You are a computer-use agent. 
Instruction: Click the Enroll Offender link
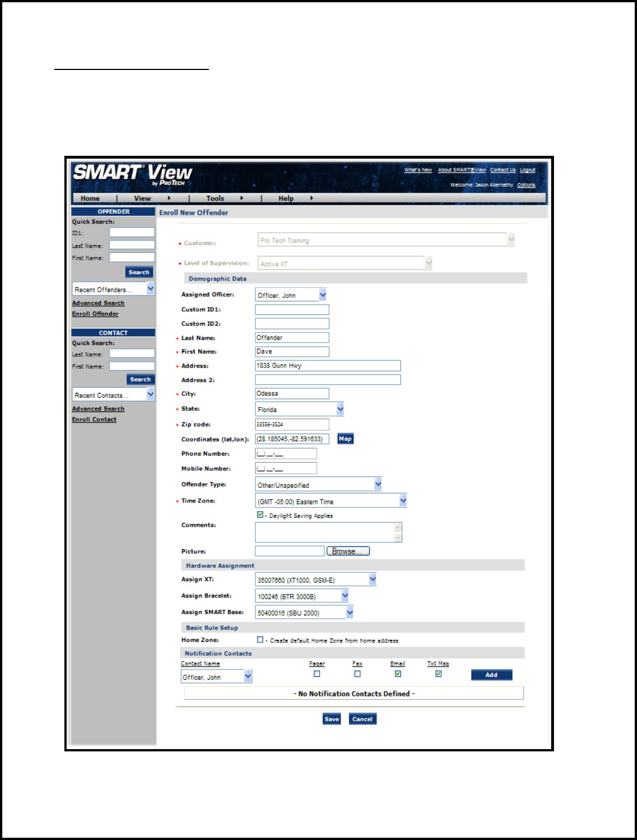coord(95,314)
